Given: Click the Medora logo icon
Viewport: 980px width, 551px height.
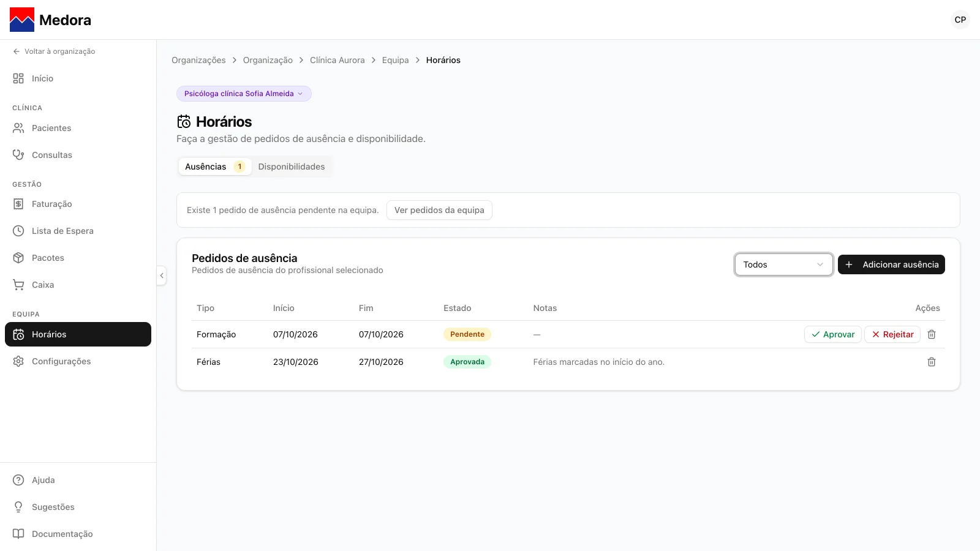Looking at the screenshot, I should pos(22,20).
